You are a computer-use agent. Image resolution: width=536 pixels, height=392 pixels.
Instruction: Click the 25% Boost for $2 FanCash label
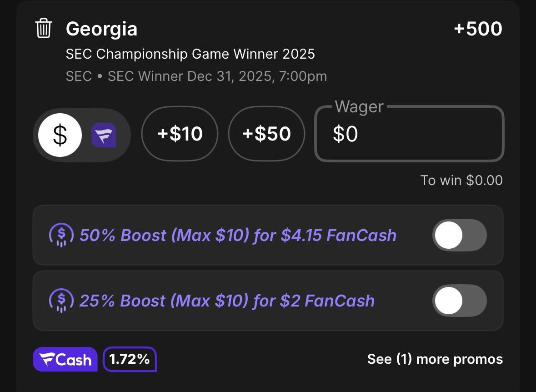(227, 301)
